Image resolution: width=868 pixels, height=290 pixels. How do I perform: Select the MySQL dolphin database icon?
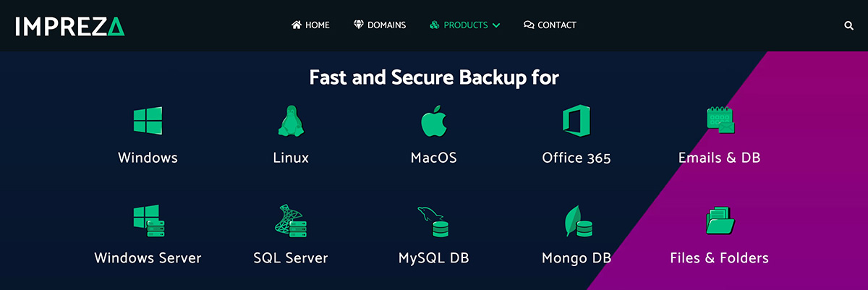[434, 221]
